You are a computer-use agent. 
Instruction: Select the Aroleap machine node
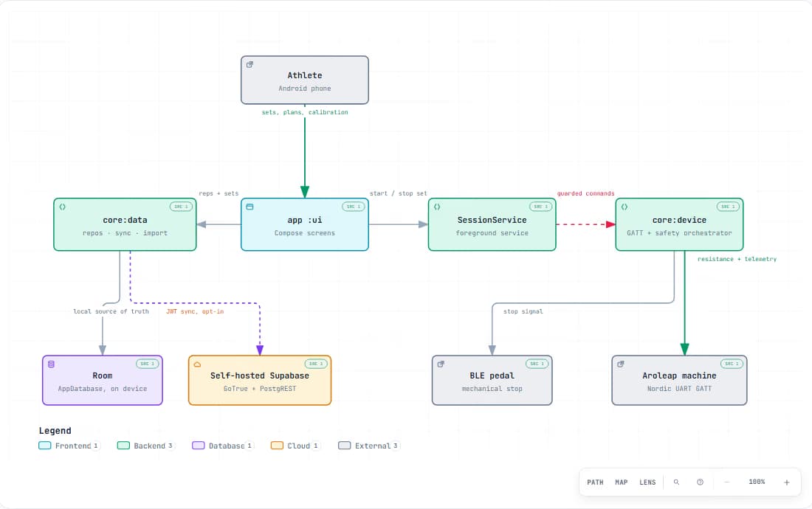click(x=679, y=380)
